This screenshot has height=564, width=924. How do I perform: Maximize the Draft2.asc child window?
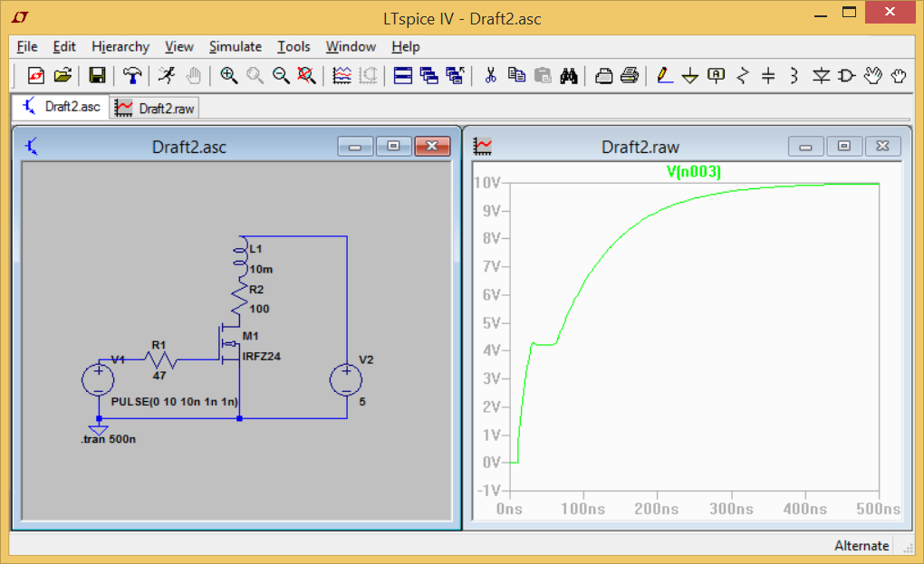click(x=393, y=146)
